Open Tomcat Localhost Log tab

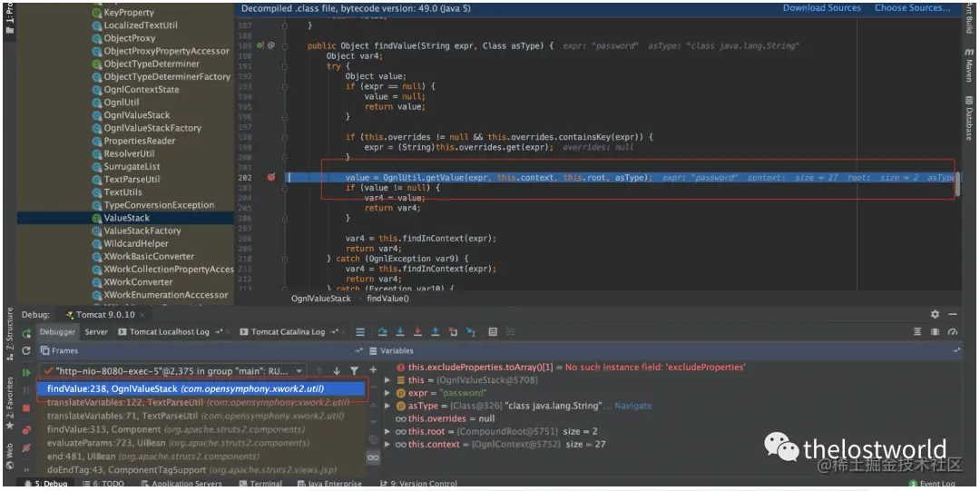pos(168,332)
